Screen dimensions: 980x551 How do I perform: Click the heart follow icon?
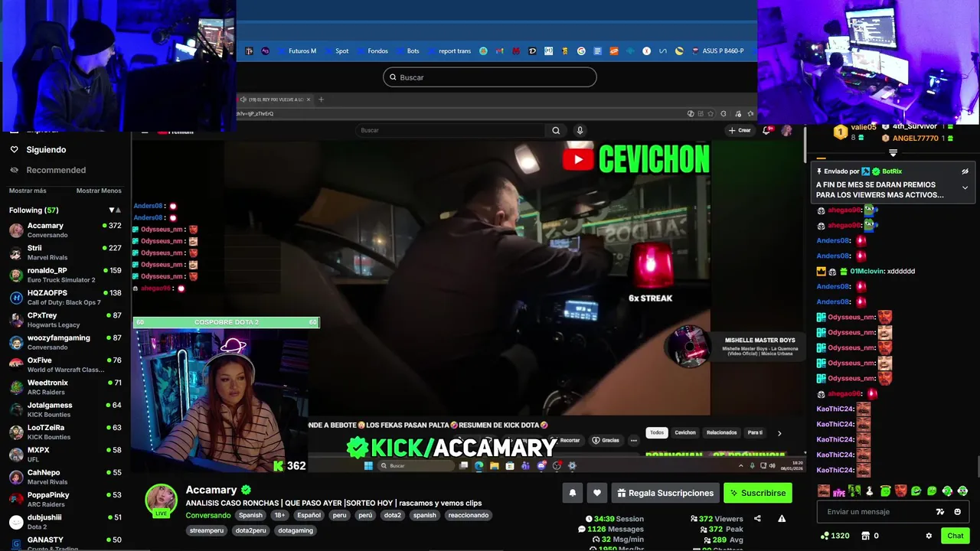(x=597, y=493)
